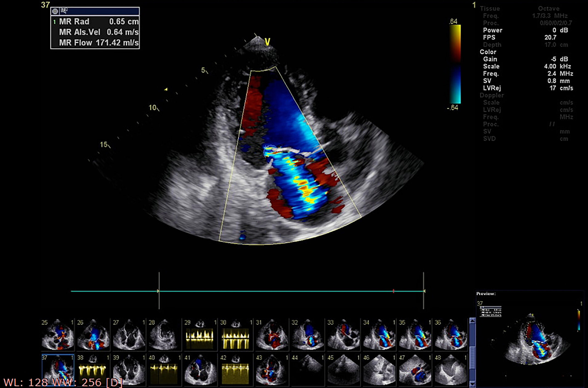Click the red marker on the cine timeline
This screenshot has height=388, width=588.
pyautogui.click(x=393, y=291)
